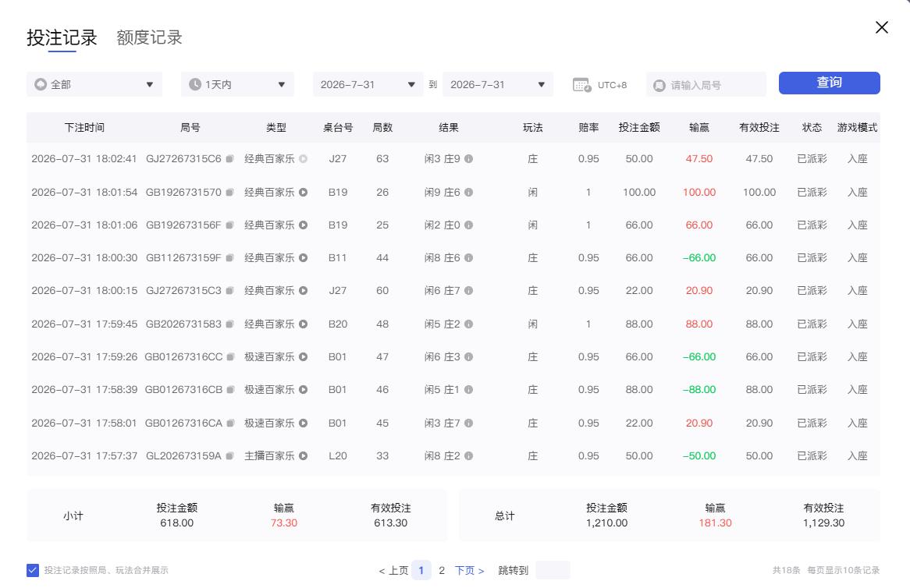
Task: Play replay for 主播百家乐 L20 row
Action: [303, 456]
